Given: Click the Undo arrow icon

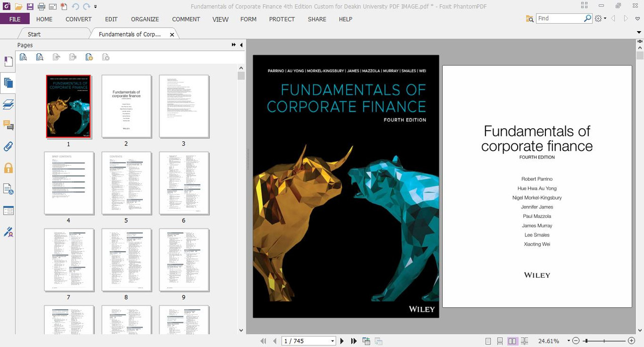Looking at the screenshot, I should point(75,7).
